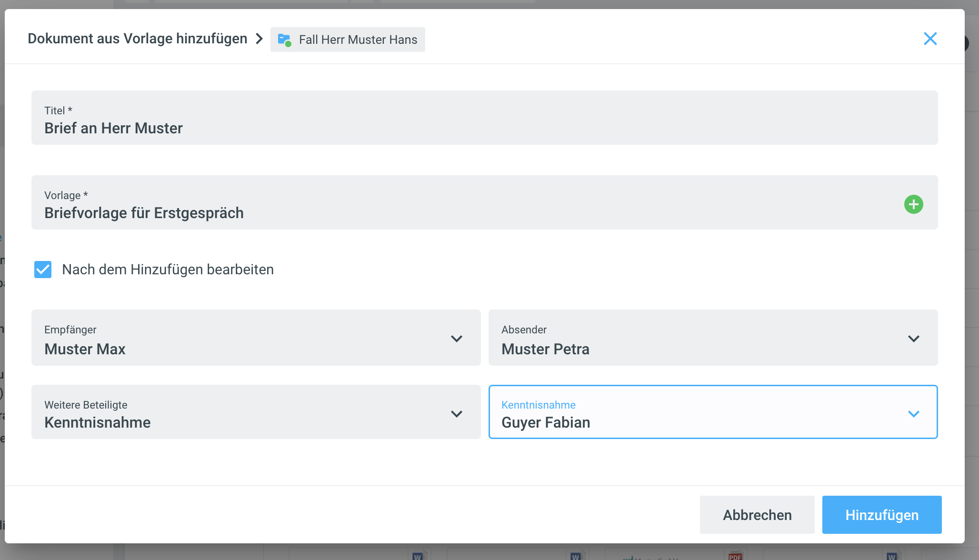Click the leftmost Word document icon below

coord(418,555)
